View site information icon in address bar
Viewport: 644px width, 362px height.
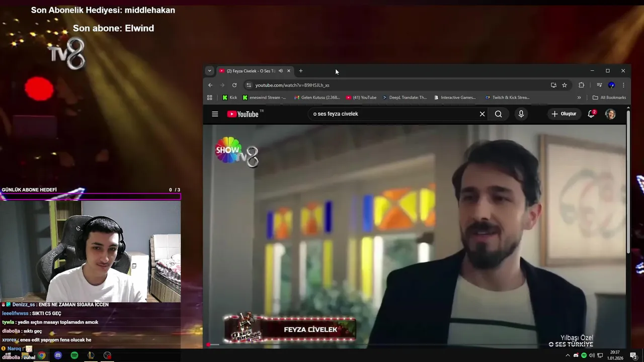249,85
